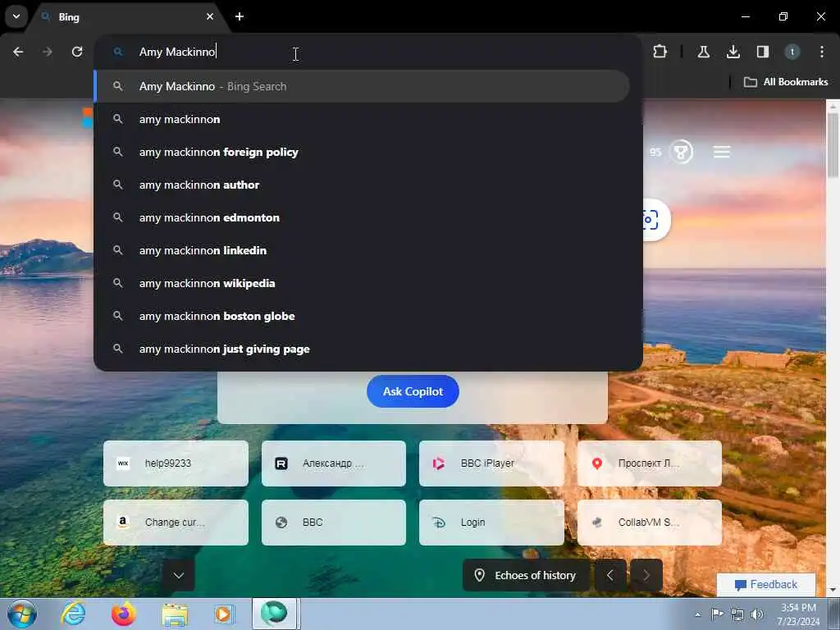Open the Bing Rewards trophy icon
840x630 pixels.
click(682, 152)
